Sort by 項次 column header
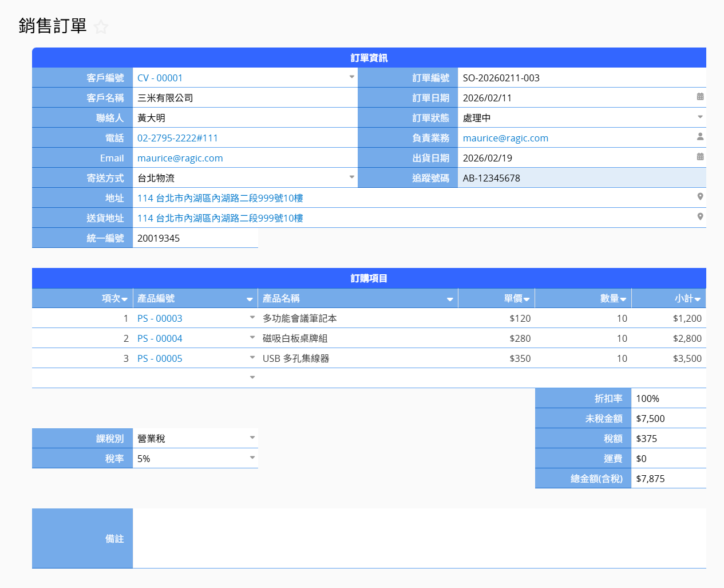The height and width of the screenshot is (588, 724). point(114,298)
